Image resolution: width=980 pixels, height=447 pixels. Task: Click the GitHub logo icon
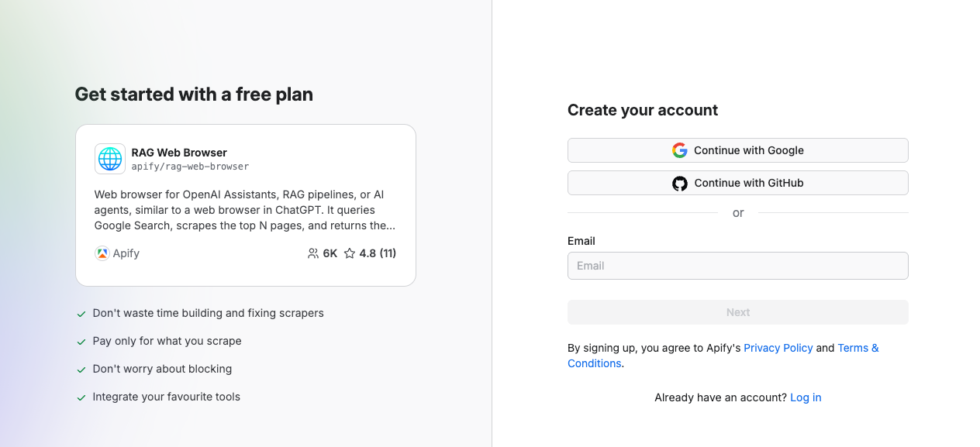(x=680, y=183)
